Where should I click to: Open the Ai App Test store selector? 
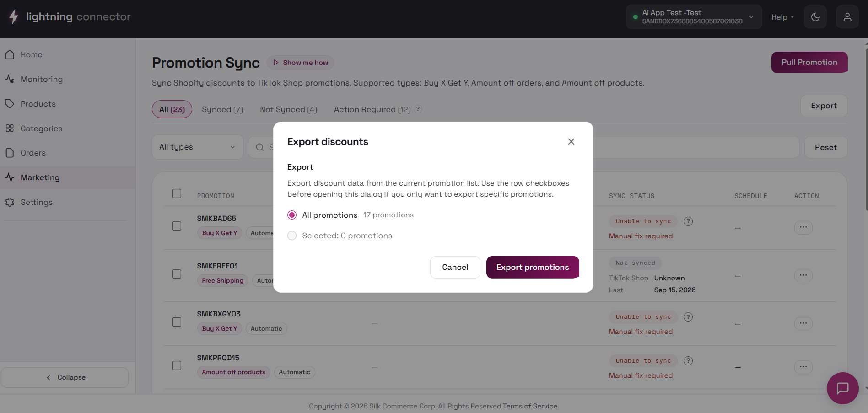point(694,17)
